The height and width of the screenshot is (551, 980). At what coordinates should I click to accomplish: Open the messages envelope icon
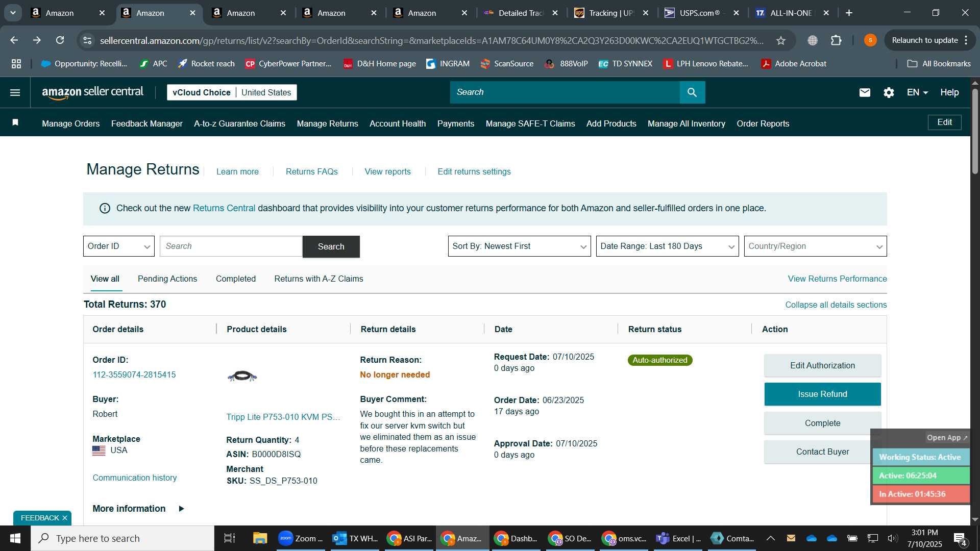click(x=865, y=92)
